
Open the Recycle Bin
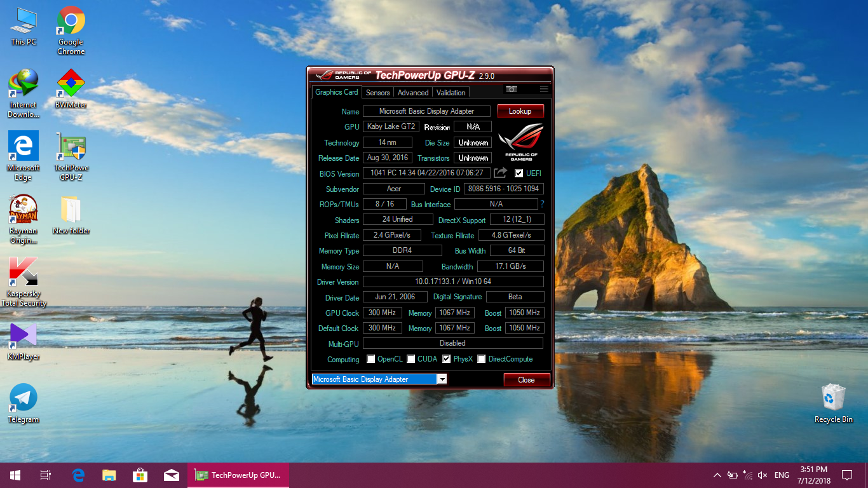[833, 403]
